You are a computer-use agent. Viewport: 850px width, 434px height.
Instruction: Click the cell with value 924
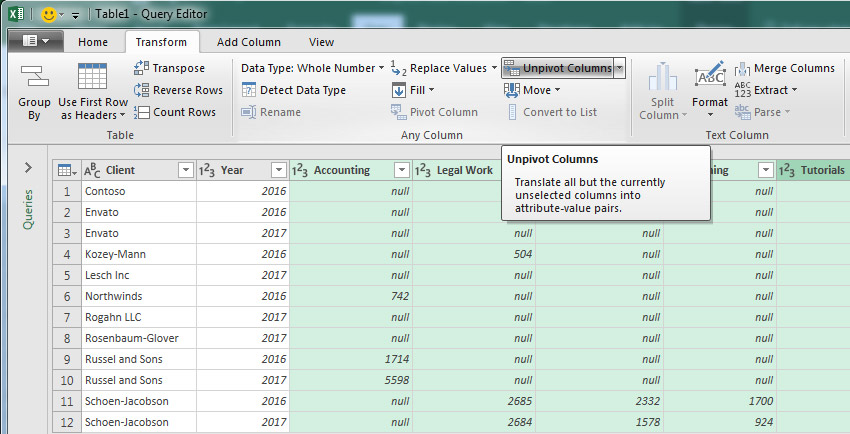(x=720, y=422)
